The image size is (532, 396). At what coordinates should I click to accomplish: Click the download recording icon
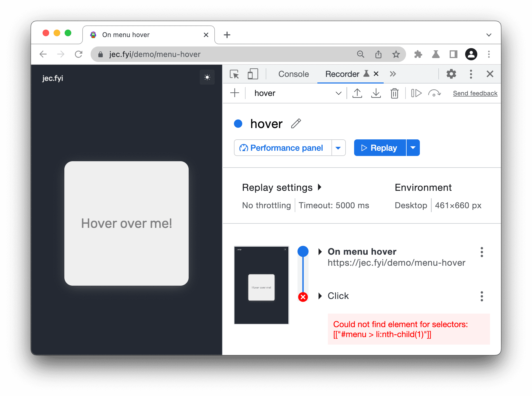click(376, 93)
